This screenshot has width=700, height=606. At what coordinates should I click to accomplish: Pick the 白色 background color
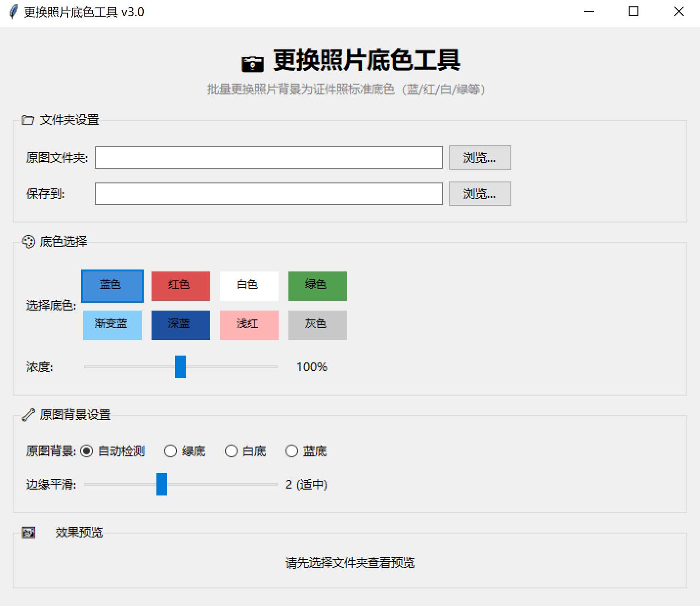click(249, 286)
